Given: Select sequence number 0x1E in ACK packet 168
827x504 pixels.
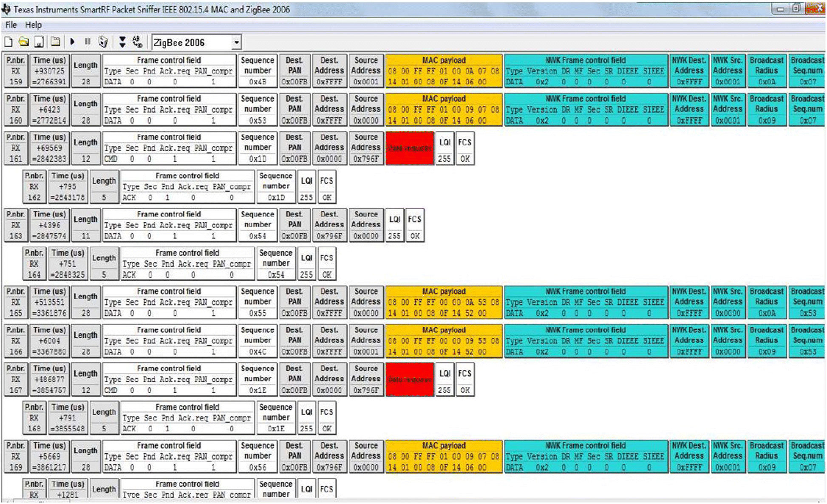Looking at the screenshot, I should click(x=276, y=418).
